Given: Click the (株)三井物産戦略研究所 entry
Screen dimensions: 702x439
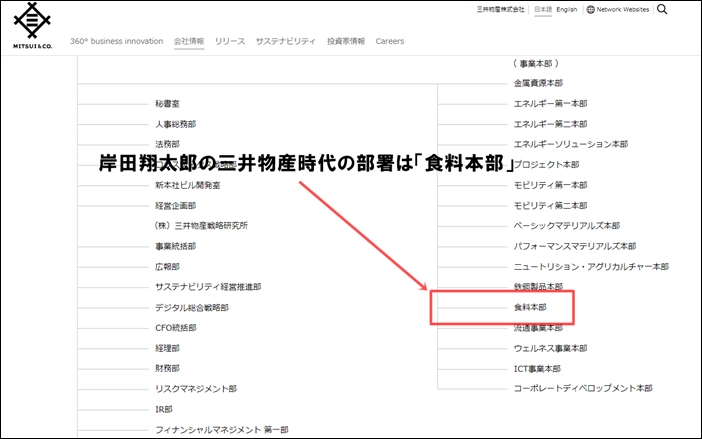Looking at the screenshot, I should tap(201, 226).
